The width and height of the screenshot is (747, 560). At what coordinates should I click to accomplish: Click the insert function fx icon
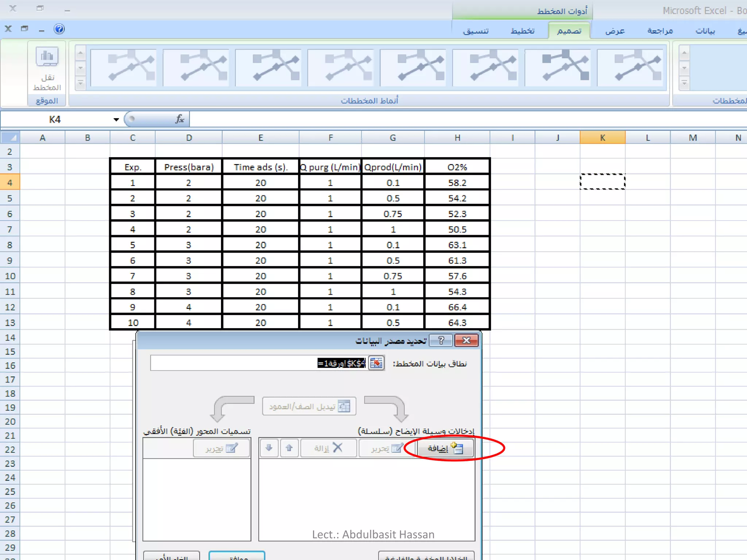point(179,119)
